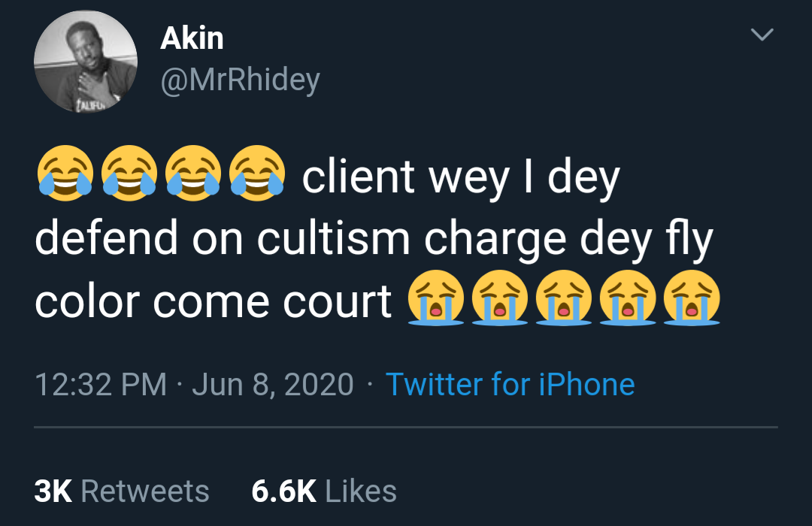Click the 12:32 PM timestamp
The height and width of the screenshot is (526, 812).
pos(100,384)
